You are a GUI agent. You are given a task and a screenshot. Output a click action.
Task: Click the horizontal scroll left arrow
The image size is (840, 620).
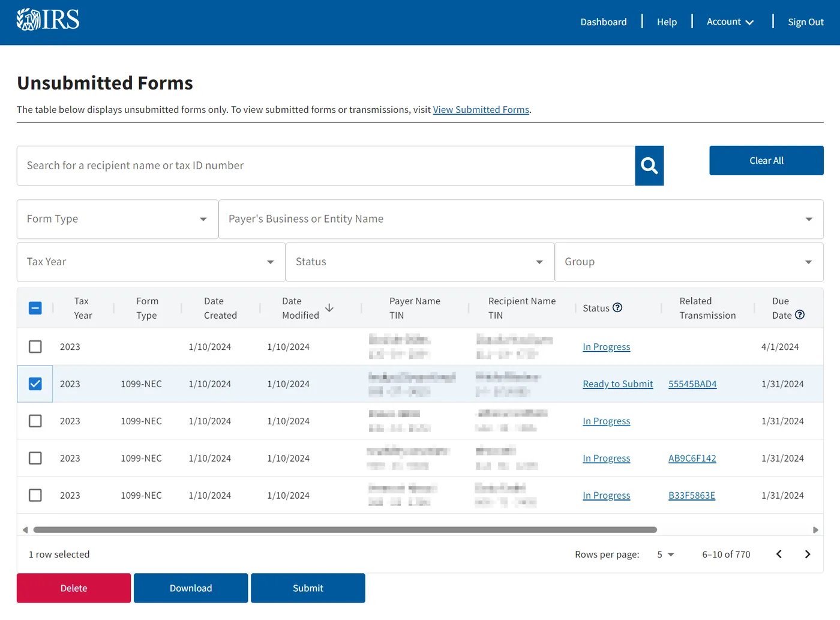25,530
